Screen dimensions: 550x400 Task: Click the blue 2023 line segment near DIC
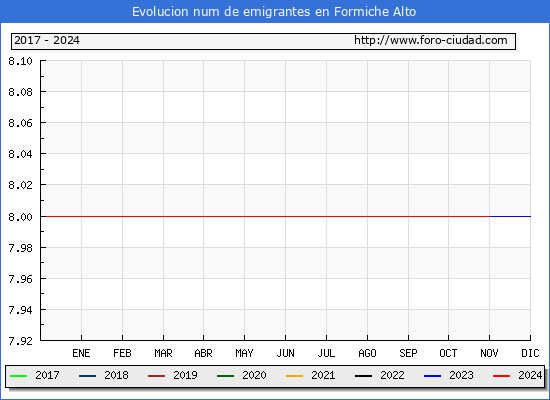pos(510,216)
